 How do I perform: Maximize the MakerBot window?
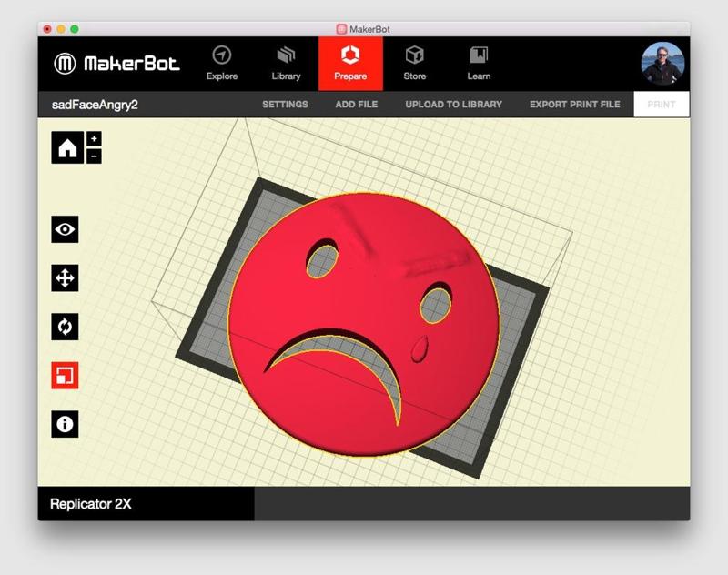click(x=75, y=29)
